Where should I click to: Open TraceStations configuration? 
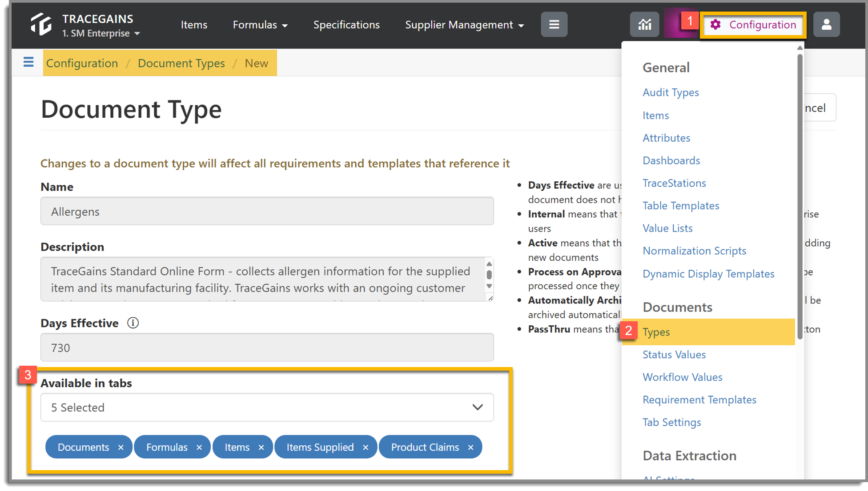(x=674, y=184)
